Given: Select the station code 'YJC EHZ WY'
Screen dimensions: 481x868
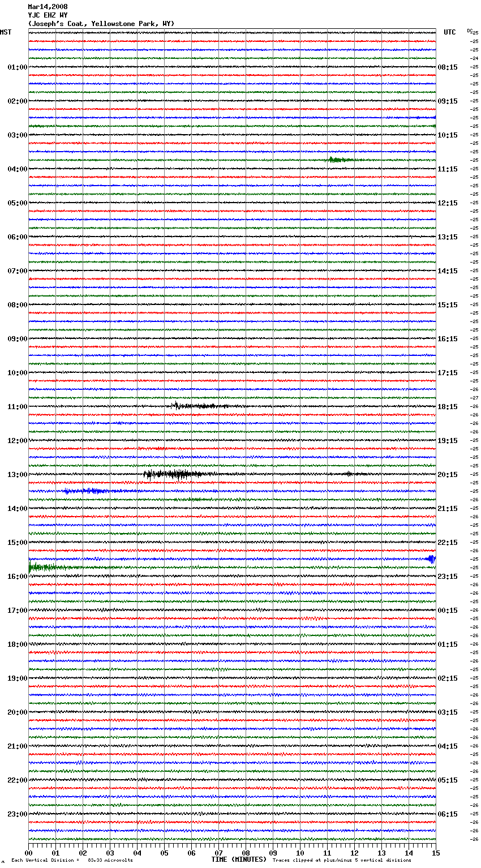Looking at the screenshot, I should click(48, 15).
